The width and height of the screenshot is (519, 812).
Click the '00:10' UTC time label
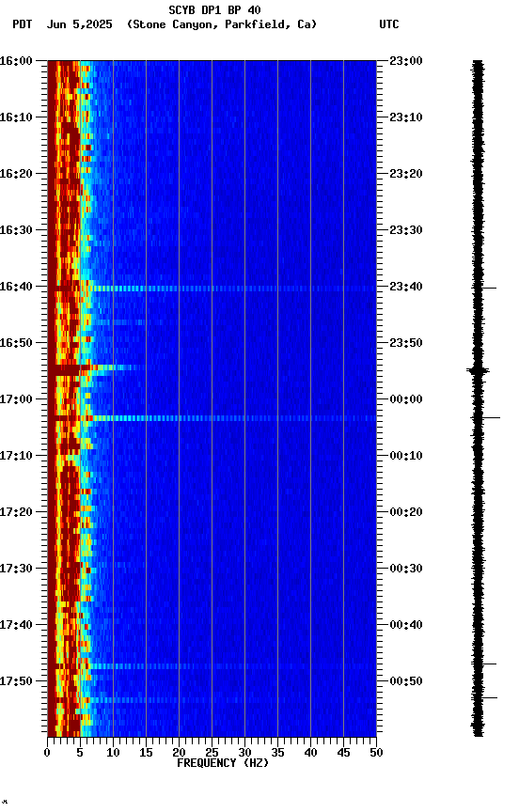pyautogui.click(x=406, y=456)
